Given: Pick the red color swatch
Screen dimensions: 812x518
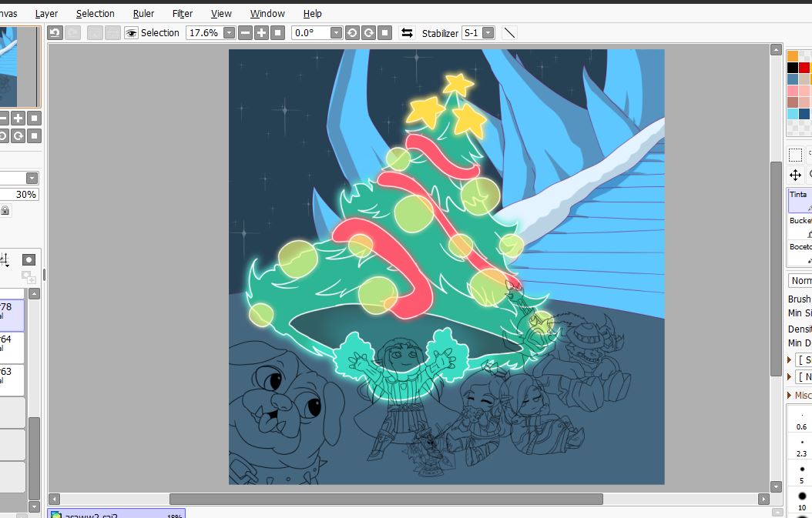Looking at the screenshot, I should (x=804, y=68).
